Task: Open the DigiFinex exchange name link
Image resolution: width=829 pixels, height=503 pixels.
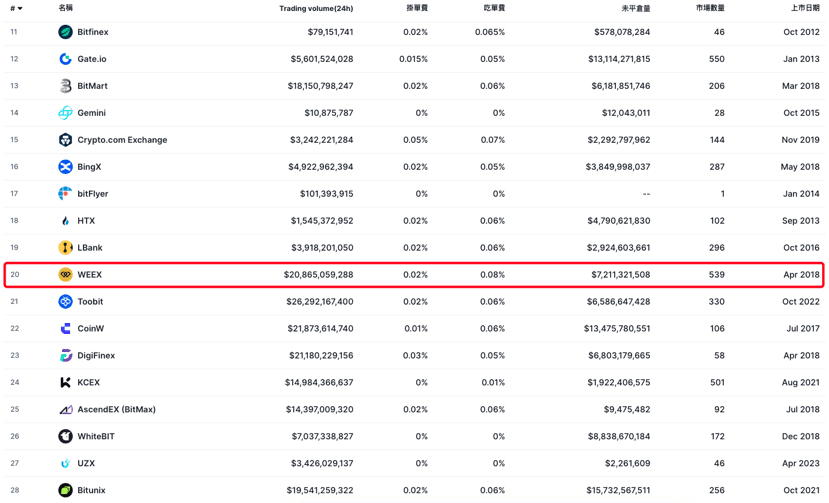Action: tap(96, 355)
